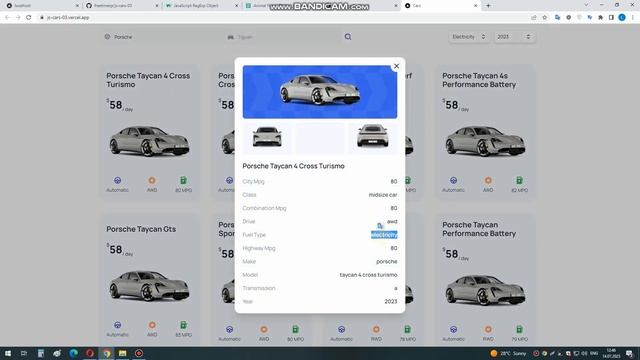The width and height of the screenshot is (640, 360).
Task: Click the address bar URL
Action: point(68,18)
